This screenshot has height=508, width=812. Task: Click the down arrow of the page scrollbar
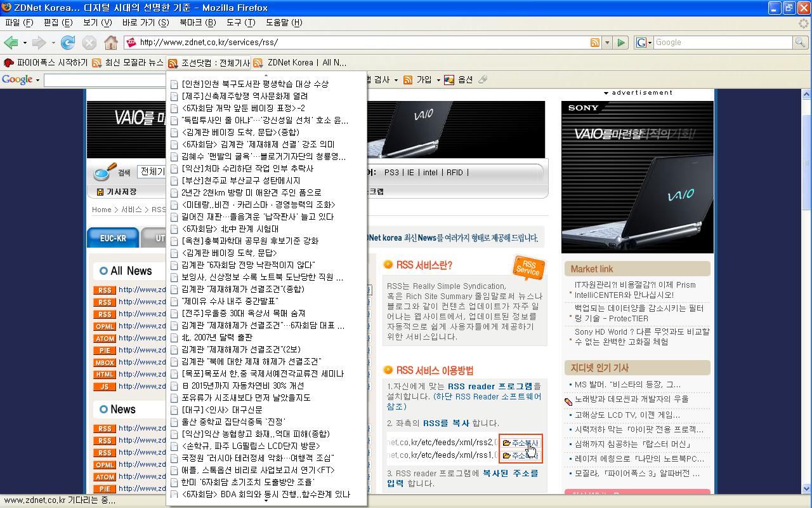click(x=806, y=489)
